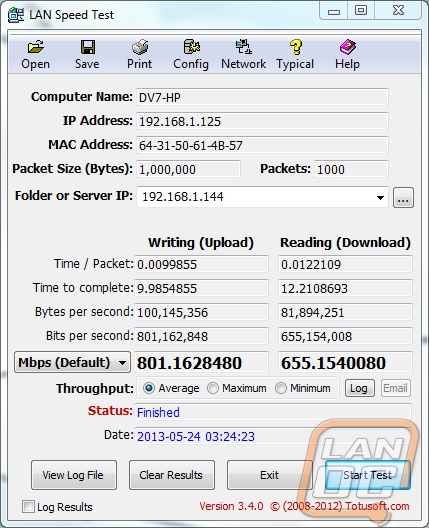Click the View Log File button
Screen dimensions: 429x528
tap(74, 475)
